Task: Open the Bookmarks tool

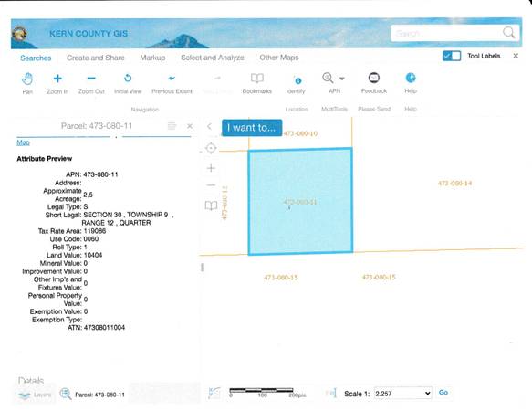Action: 257,79
